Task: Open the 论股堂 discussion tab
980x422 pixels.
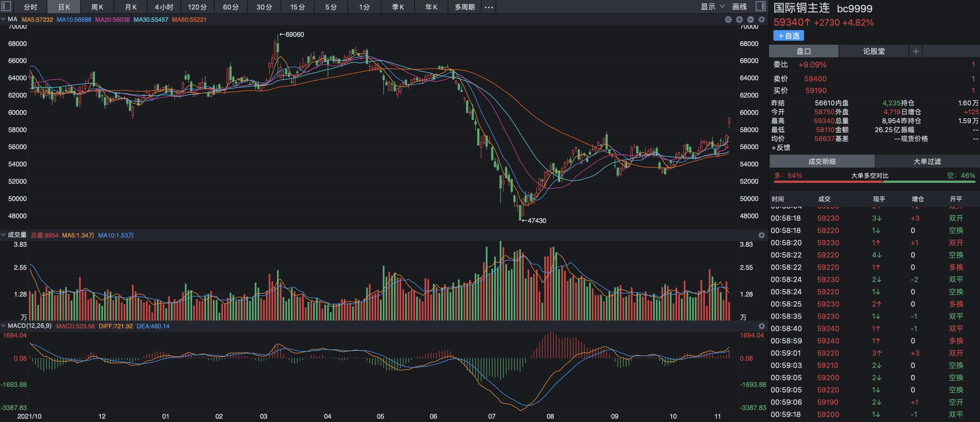Action: point(874,51)
